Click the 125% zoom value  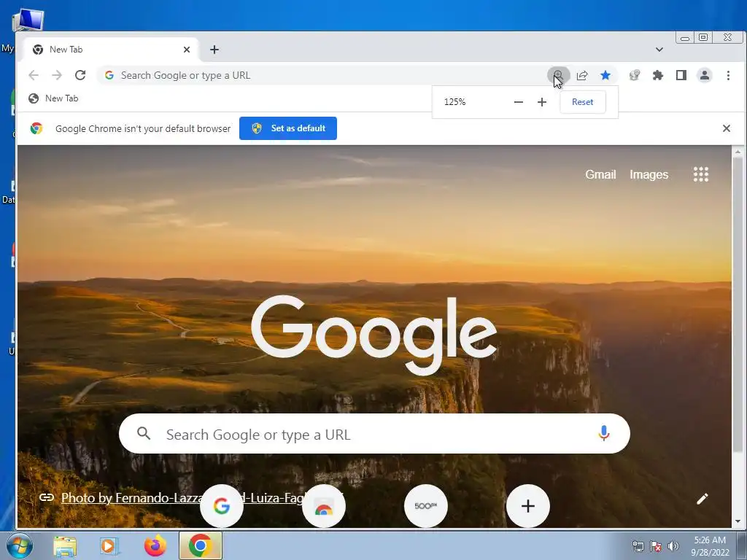click(454, 102)
